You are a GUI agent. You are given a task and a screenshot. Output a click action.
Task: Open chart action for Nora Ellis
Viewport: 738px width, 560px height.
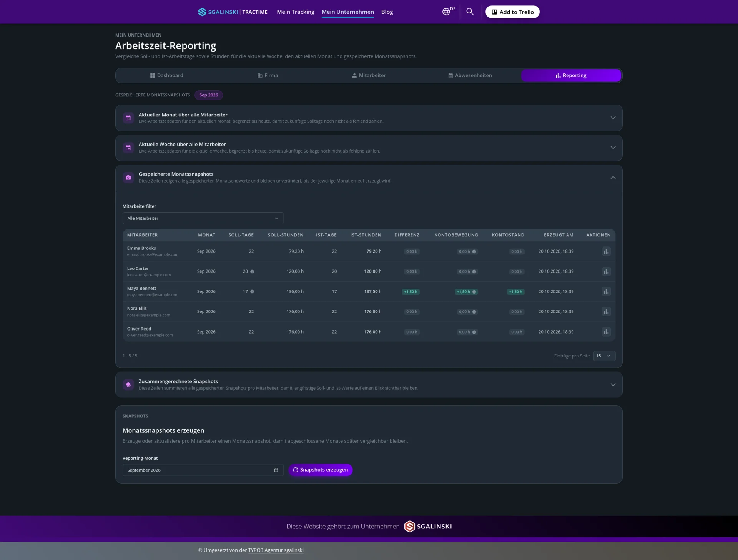[x=606, y=312]
